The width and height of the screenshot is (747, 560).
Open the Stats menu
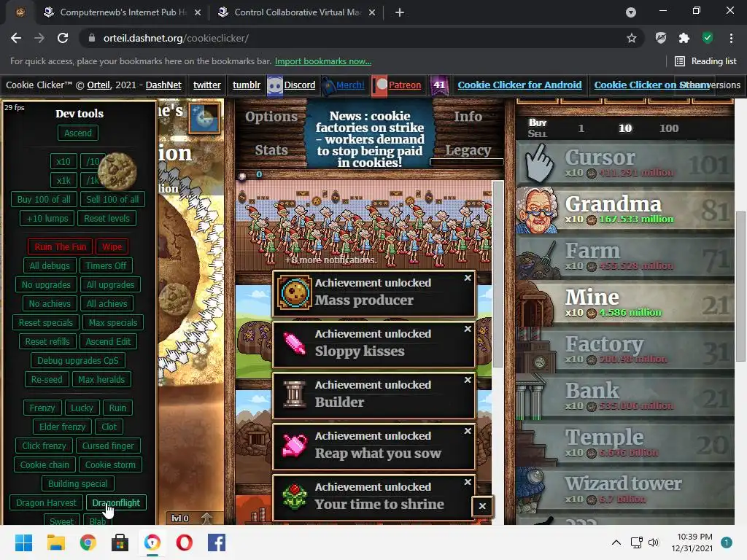click(x=271, y=150)
